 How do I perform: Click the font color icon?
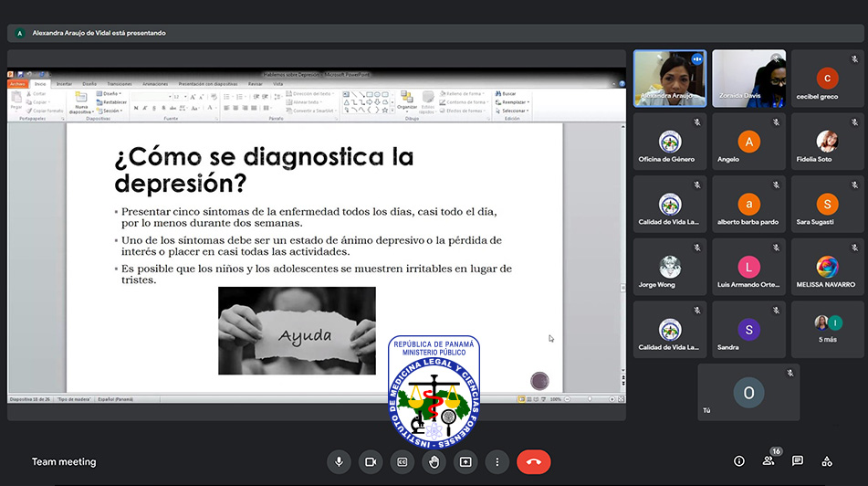click(210, 108)
